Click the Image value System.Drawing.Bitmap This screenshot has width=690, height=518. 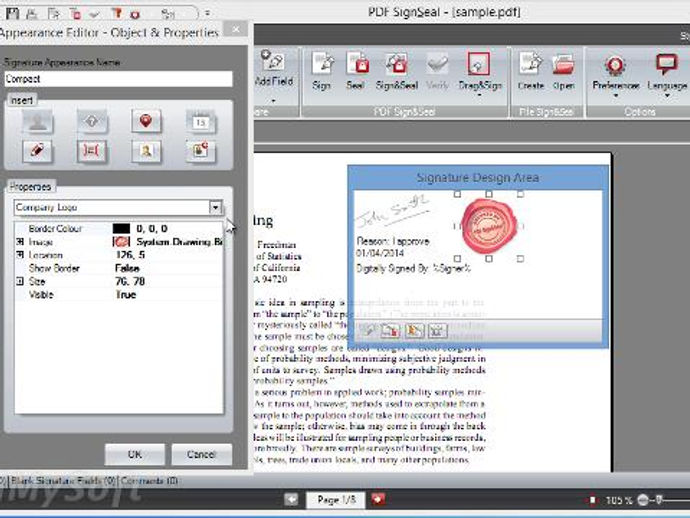[x=179, y=242]
